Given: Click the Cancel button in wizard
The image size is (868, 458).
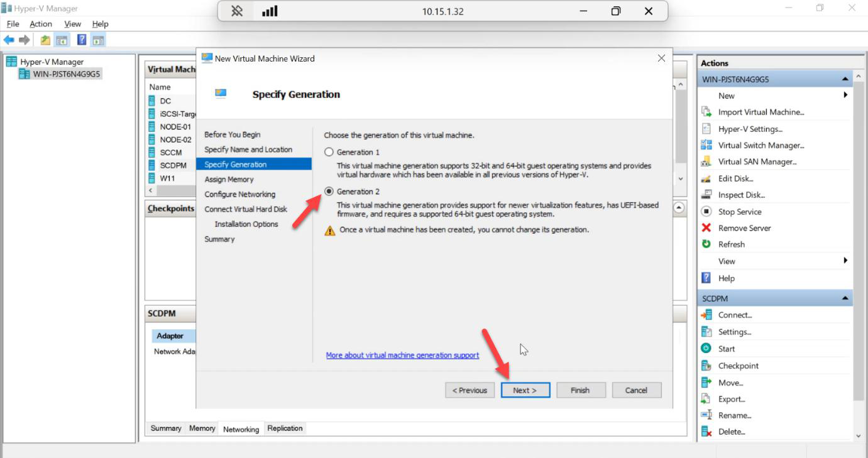Looking at the screenshot, I should [x=637, y=390].
